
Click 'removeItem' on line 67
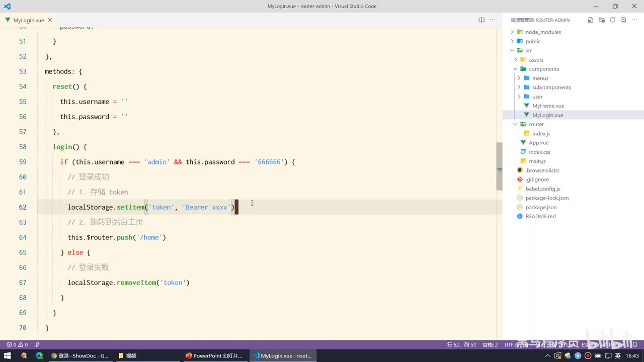[x=136, y=283]
